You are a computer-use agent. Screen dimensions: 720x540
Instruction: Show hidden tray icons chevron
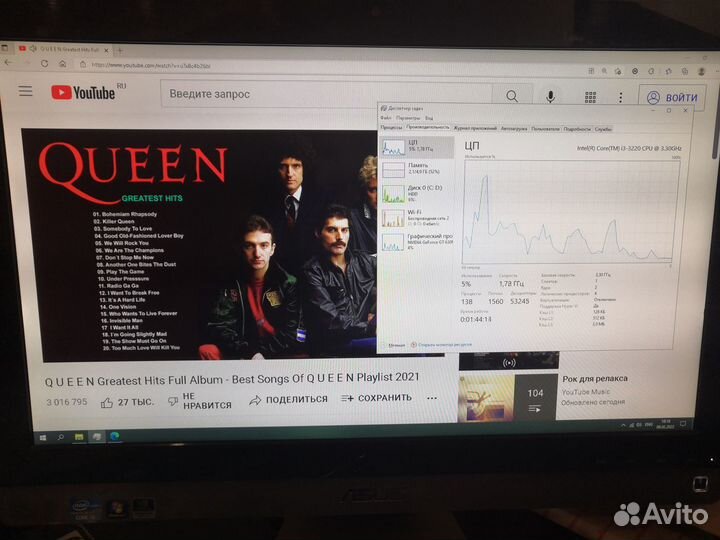tap(623, 426)
